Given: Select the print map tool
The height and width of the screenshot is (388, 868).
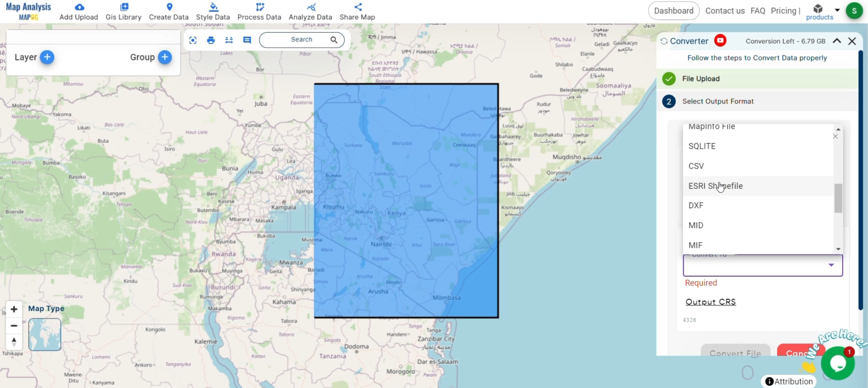Looking at the screenshot, I should [x=211, y=40].
